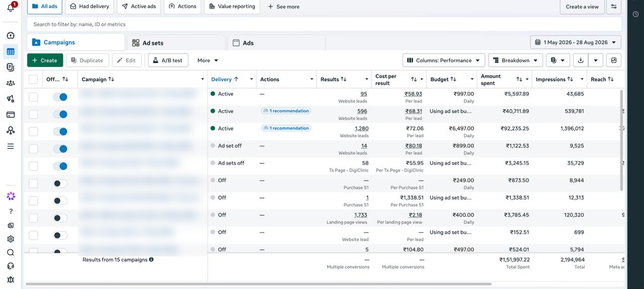
Task: Expand the More actions dropdown
Action: pos(208,60)
